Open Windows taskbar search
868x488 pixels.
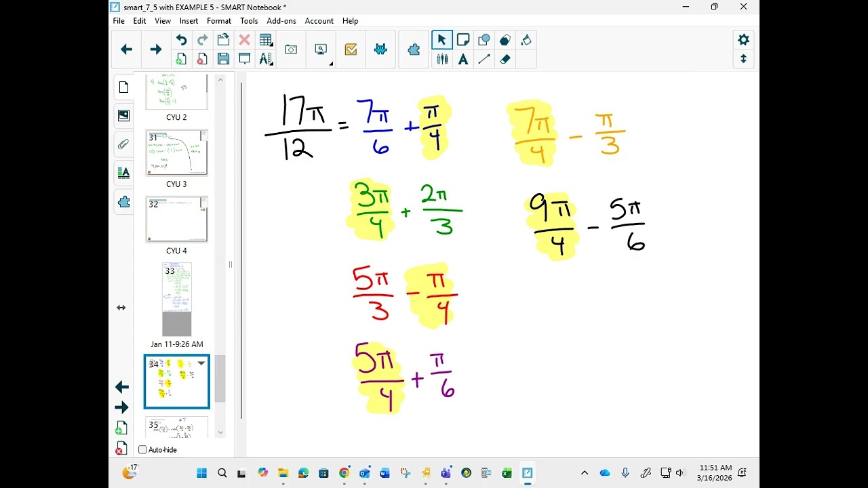(222, 473)
